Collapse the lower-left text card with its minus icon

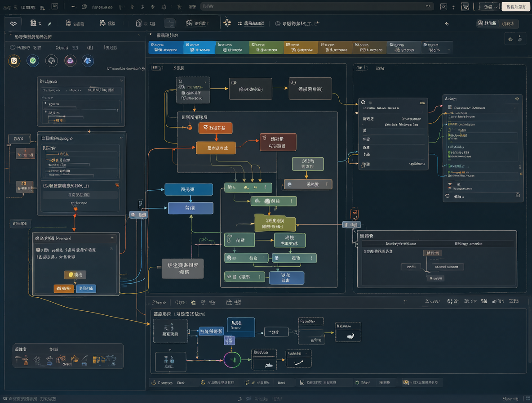pyautogui.click(x=112, y=238)
